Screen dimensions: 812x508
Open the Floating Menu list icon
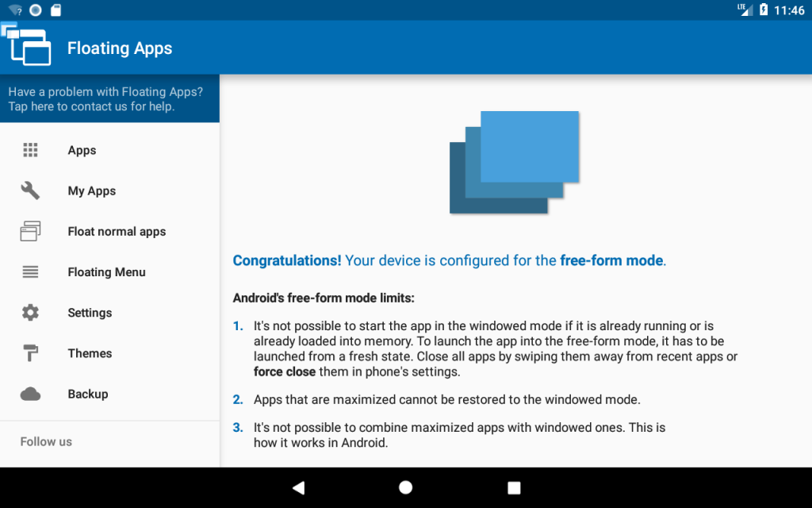30,271
